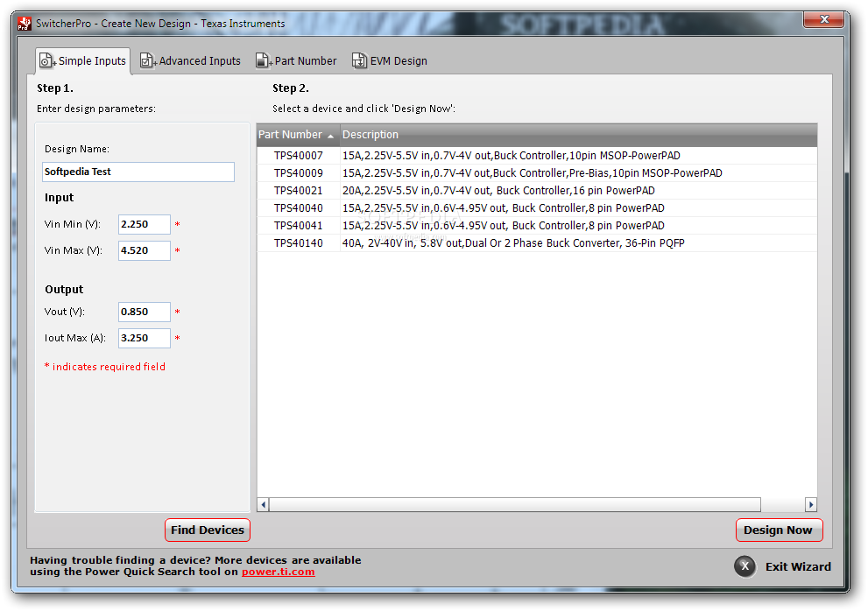This screenshot has width=868, height=611.
Task: Switch to the Simple Inputs tab
Action: tap(83, 61)
